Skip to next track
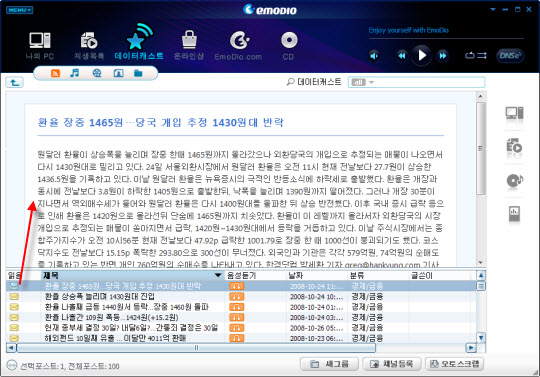Viewport: 540px width, 377px height. click(x=443, y=55)
